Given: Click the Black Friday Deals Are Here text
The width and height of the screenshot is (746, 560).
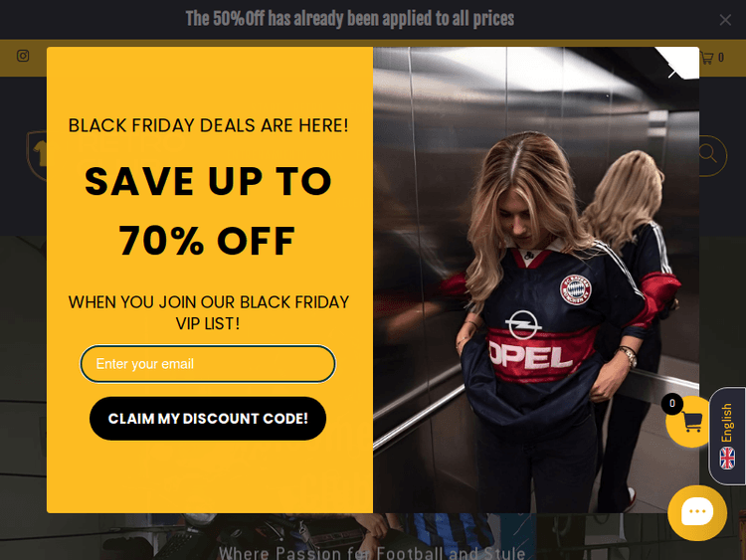Looking at the screenshot, I should [209, 125].
